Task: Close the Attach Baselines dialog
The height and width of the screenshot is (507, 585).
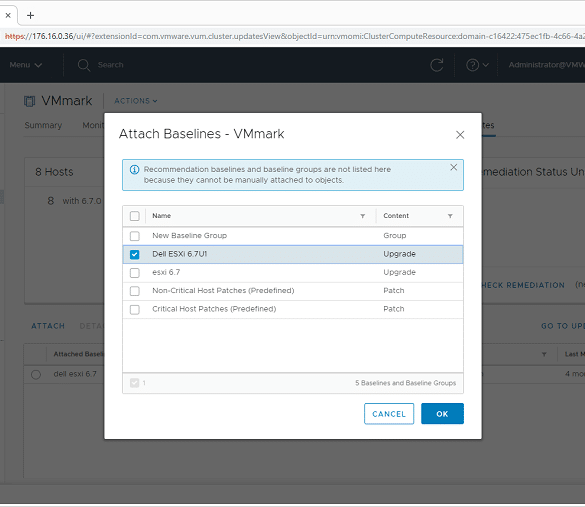Action: coord(460,135)
